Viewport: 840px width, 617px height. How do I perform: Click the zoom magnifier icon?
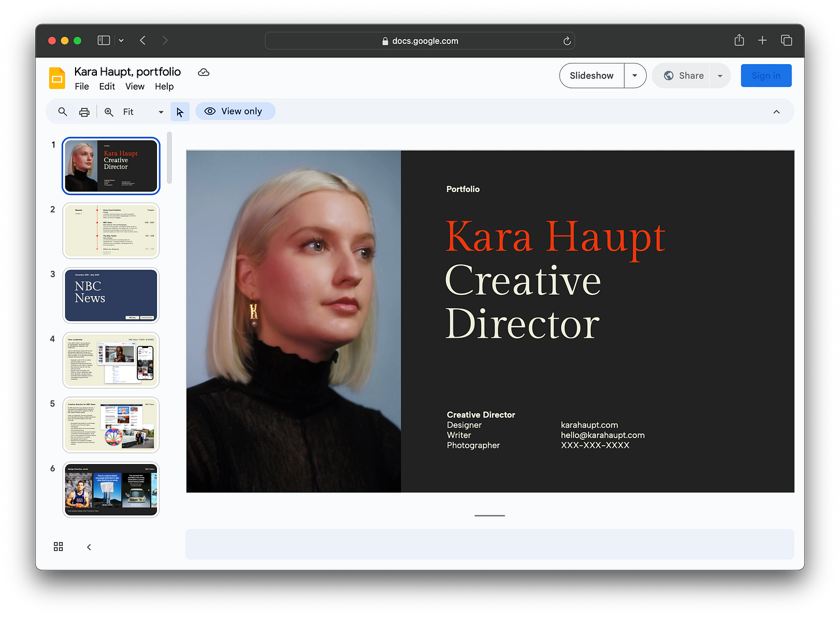(x=109, y=112)
